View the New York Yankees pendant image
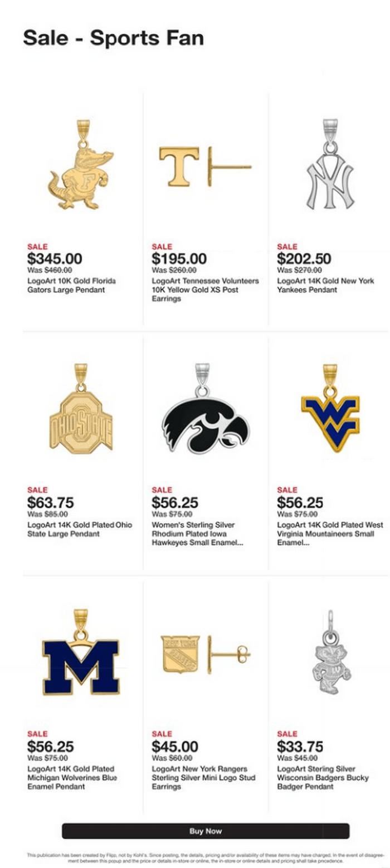 (x=330, y=165)
